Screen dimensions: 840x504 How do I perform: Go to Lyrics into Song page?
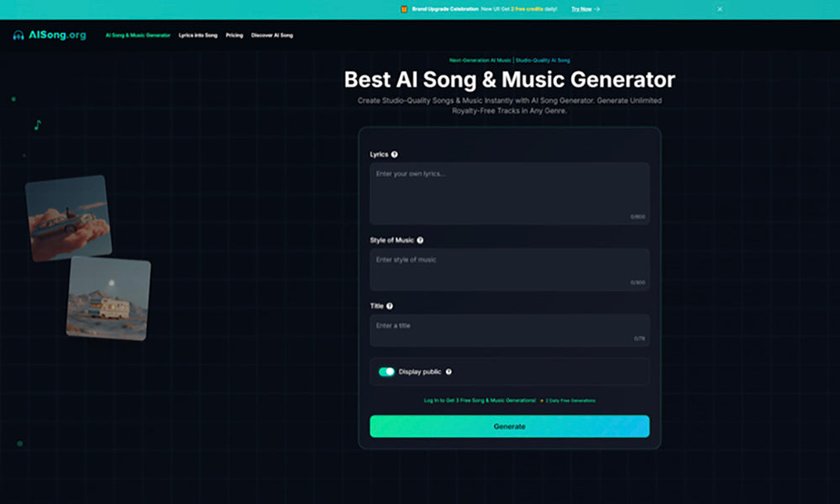pos(197,35)
